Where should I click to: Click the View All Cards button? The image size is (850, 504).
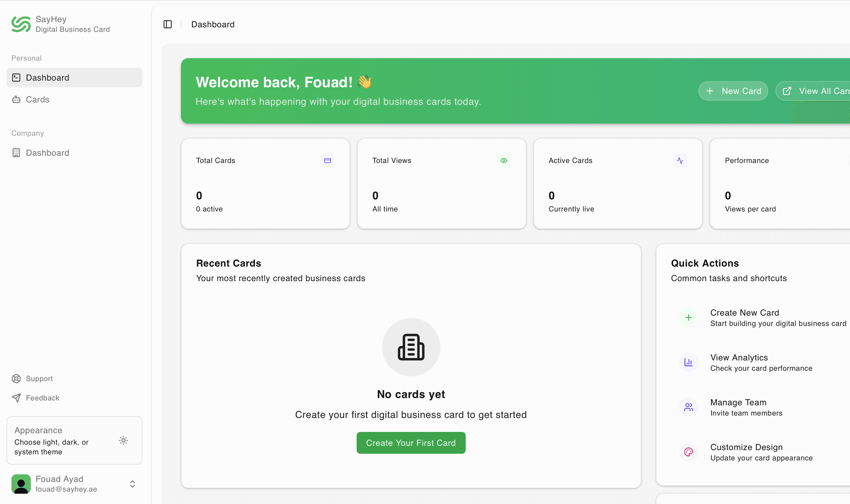tap(813, 91)
